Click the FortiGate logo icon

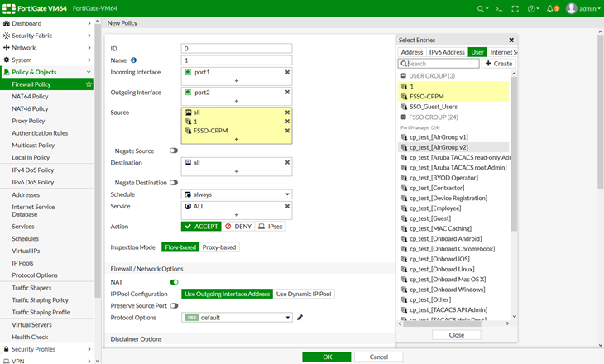[9, 8]
